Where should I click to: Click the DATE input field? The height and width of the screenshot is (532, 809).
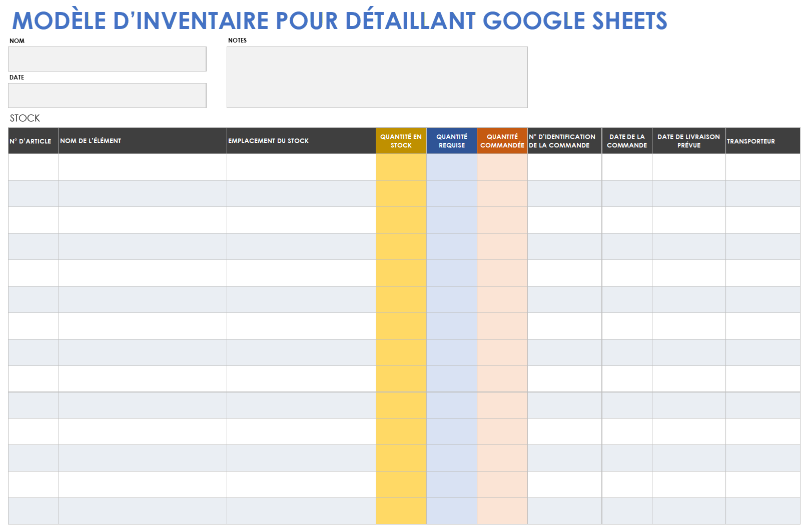point(107,95)
